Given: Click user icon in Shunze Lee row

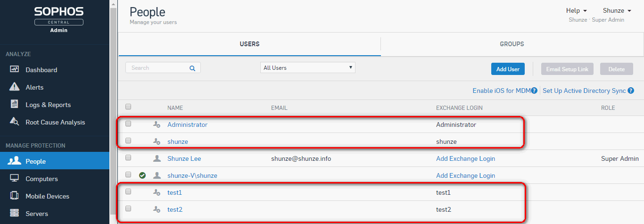Looking at the screenshot, I should pos(157,158).
